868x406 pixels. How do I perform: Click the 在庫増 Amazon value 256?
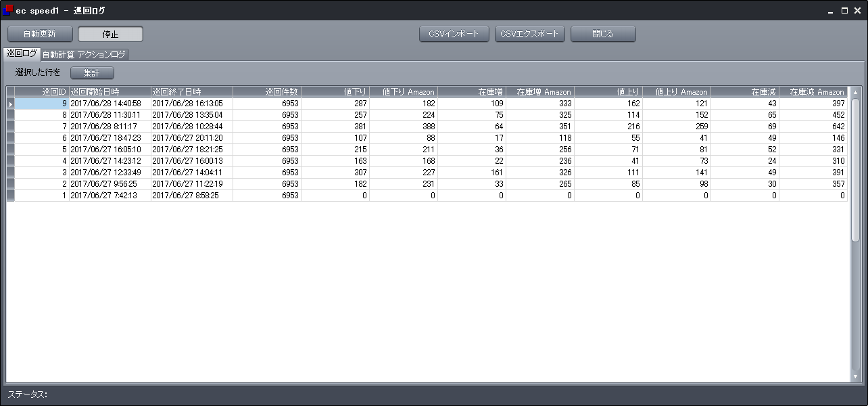point(539,150)
